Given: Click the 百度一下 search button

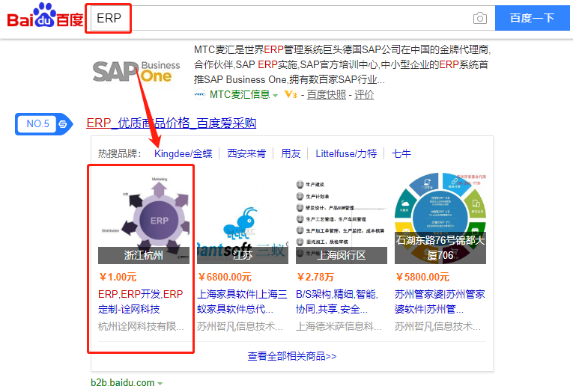Looking at the screenshot, I should 532,18.
